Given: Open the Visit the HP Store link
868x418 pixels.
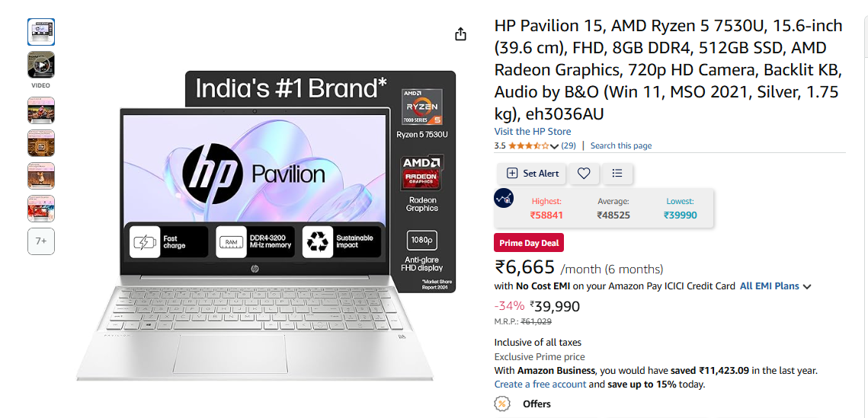Looking at the screenshot, I should [533, 132].
